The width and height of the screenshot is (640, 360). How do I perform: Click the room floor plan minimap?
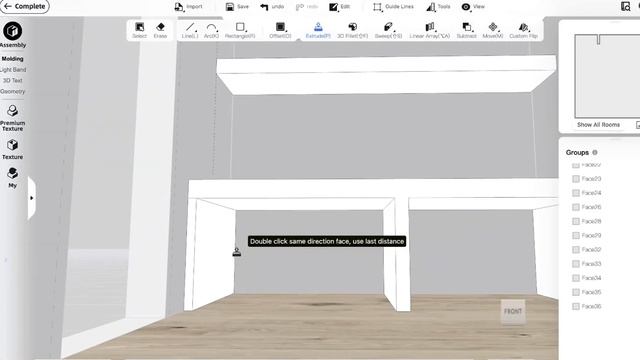point(607,77)
